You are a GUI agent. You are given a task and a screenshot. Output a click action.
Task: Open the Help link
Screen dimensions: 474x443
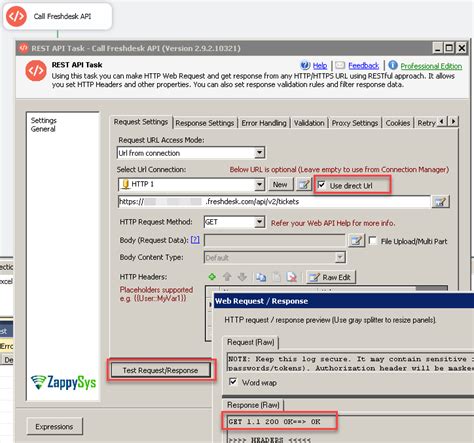(x=320, y=66)
